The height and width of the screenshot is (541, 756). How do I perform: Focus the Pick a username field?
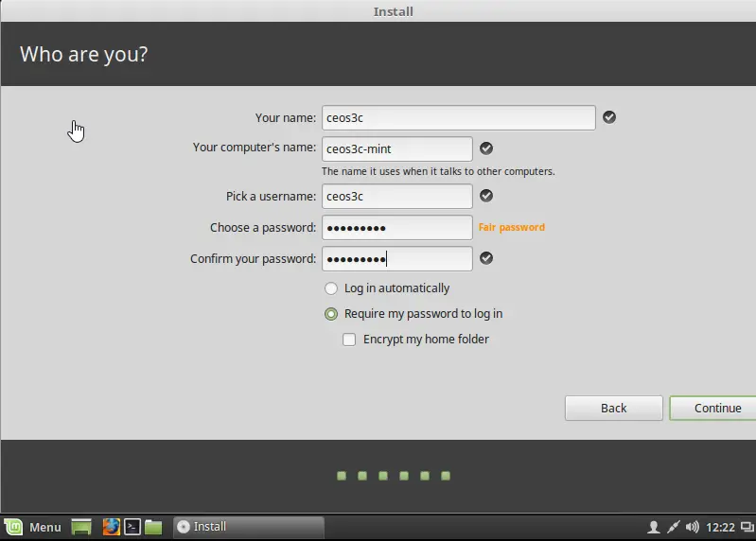(397, 196)
